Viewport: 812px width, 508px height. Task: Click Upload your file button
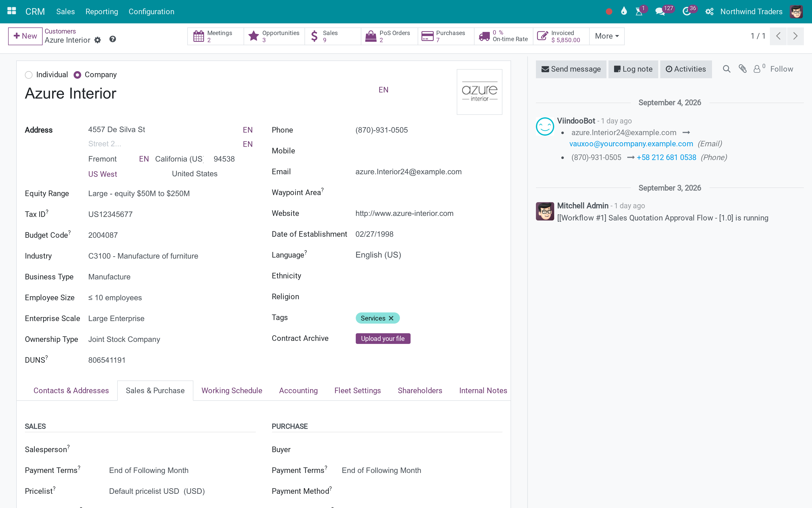(x=383, y=339)
